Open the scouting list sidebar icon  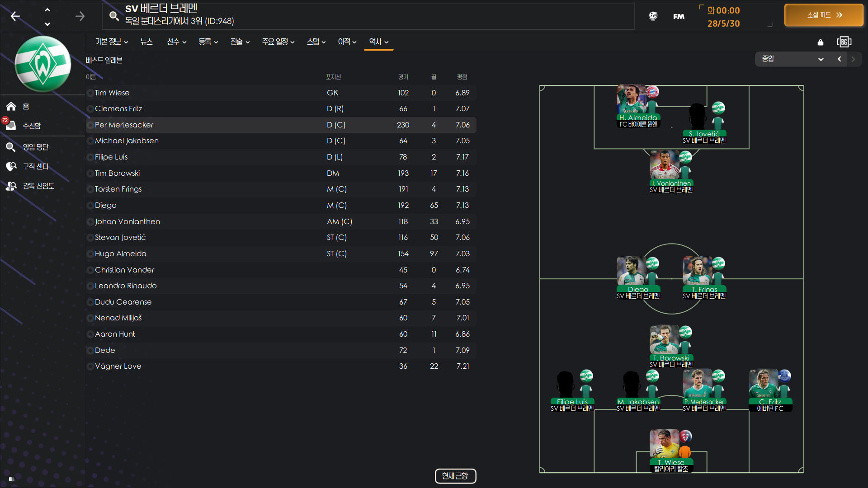[x=11, y=147]
